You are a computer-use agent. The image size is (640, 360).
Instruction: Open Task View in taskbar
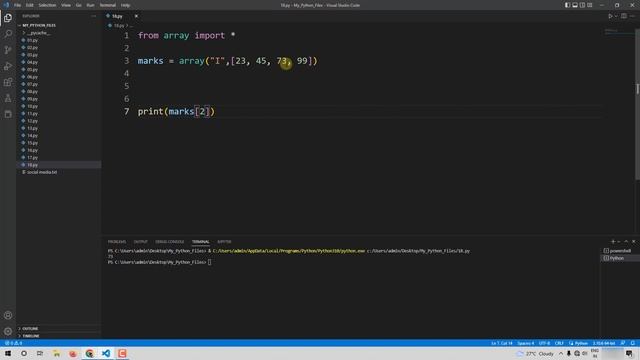click(40, 353)
